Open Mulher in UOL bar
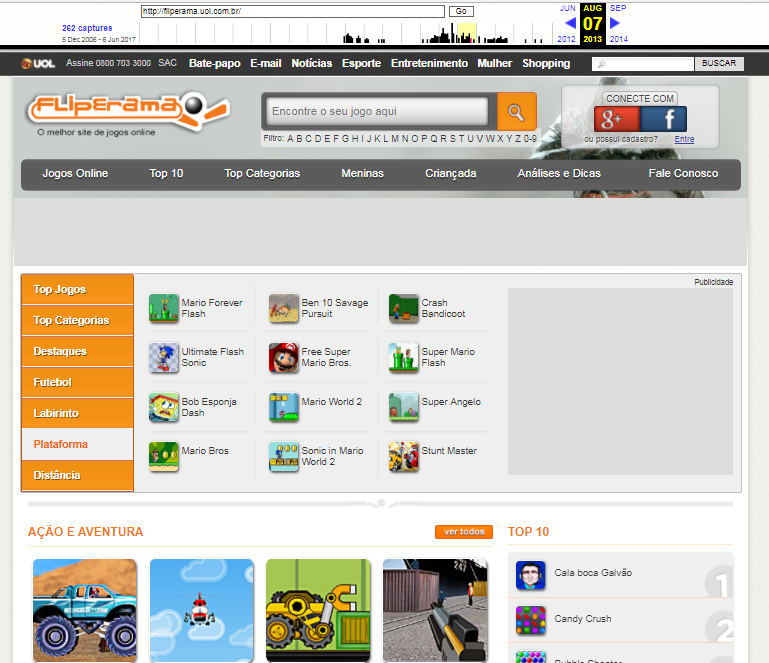The width and height of the screenshot is (769, 663). [x=495, y=63]
